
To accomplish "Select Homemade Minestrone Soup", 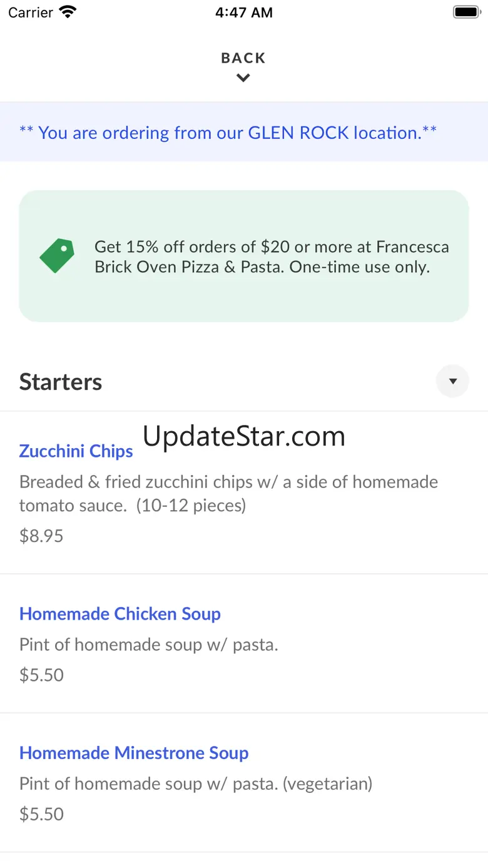I will click(x=134, y=753).
